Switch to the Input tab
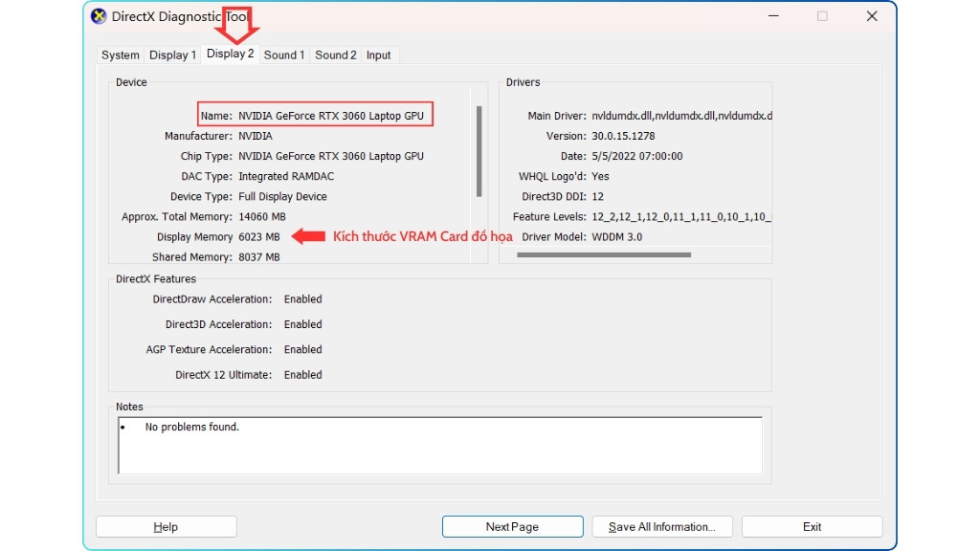The height and width of the screenshot is (551, 980). 379,55
